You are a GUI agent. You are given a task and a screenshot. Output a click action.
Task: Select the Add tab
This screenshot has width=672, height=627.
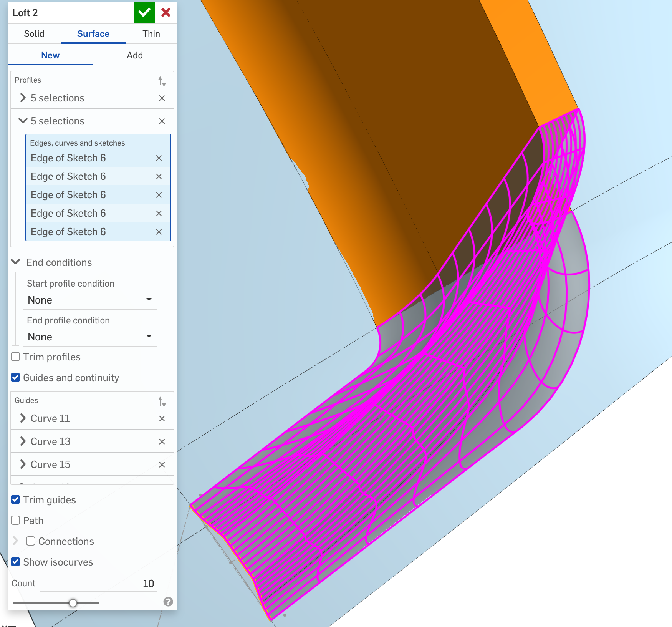coord(135,55)
